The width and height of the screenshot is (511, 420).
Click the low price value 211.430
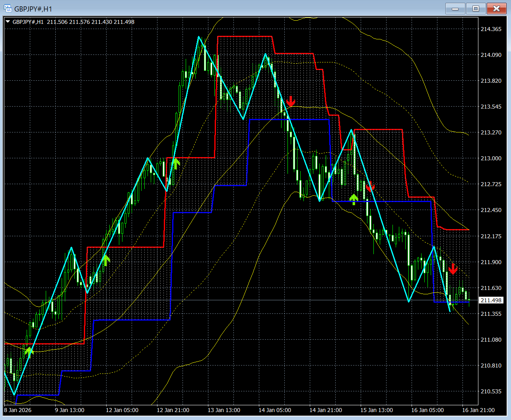pyautogui.click(x=102, y=22)
